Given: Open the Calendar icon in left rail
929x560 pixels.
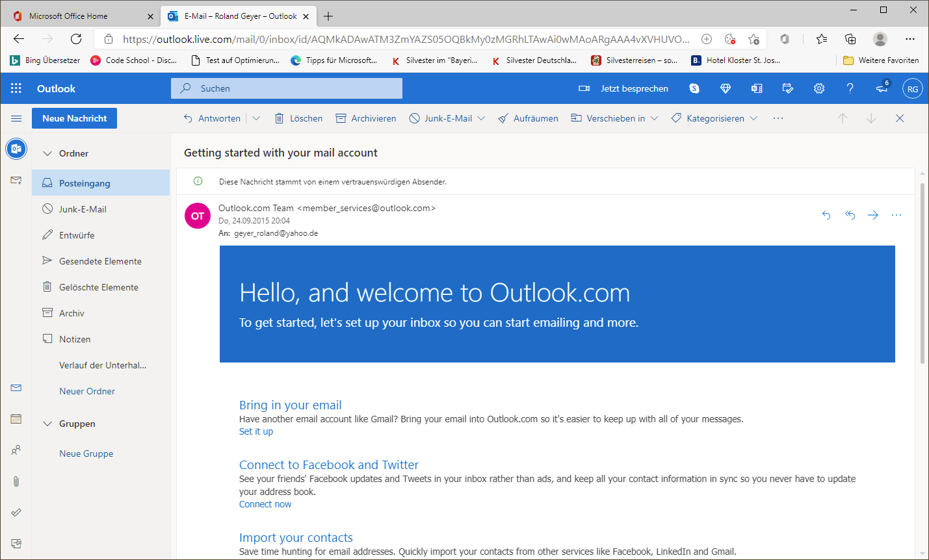Looking at the screenshot, I should (x=16, y=419).
